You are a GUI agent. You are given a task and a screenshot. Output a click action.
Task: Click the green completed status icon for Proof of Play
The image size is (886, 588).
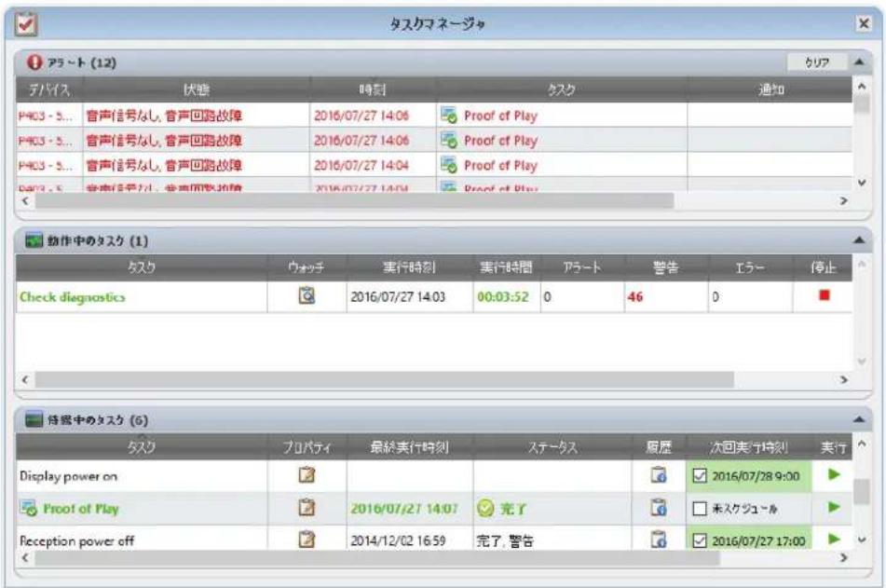[x=485, y=508]
